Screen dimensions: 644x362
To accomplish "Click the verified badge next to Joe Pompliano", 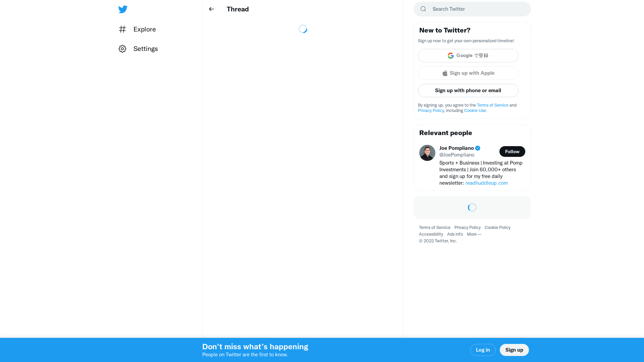I will 477,148.
